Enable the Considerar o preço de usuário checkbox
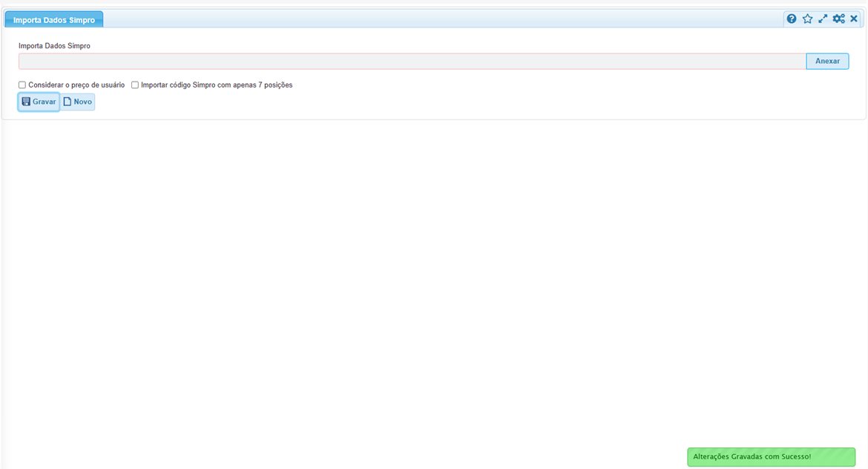This screenshot has width=868, height=469. [x=22, y=85]
